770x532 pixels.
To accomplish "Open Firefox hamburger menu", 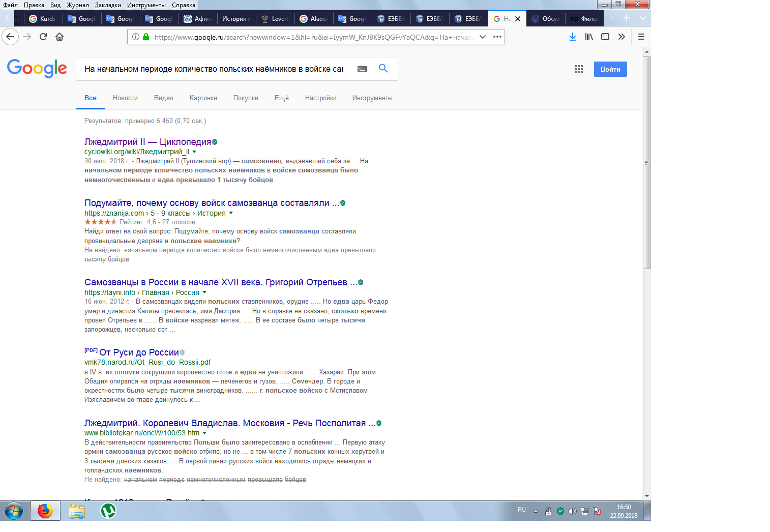I will point(641,37).
